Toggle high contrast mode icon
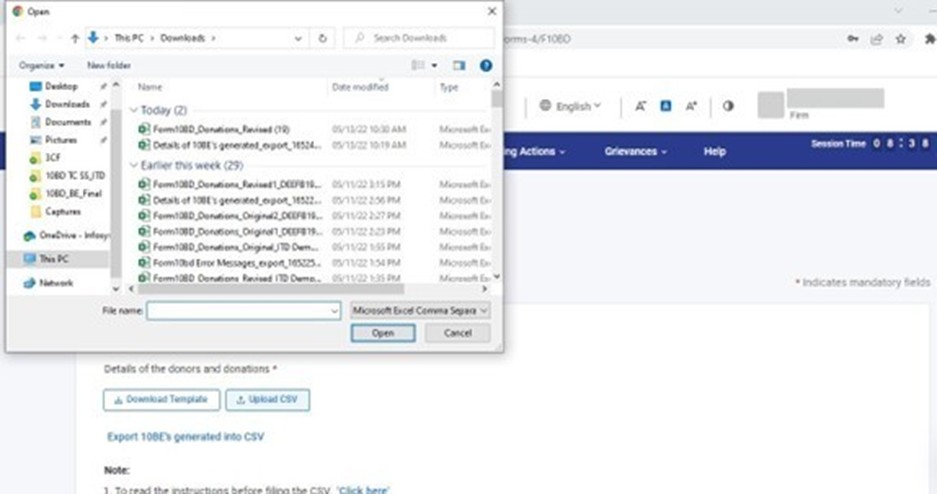This screenshot has width=937, height=494. (728, 106)
